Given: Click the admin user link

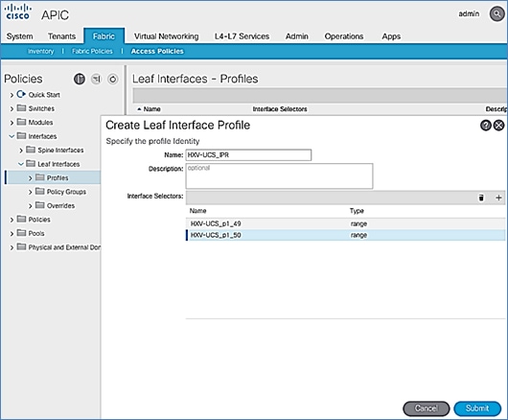Looking at the screenshot, I should pyautogui.click(x=469, y=14).
